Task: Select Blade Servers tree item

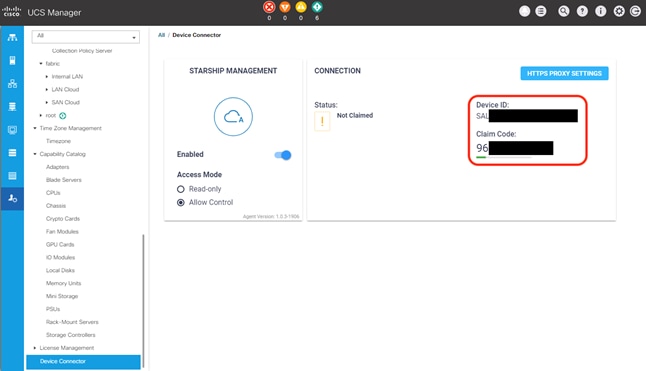Action: click(64, 180)
